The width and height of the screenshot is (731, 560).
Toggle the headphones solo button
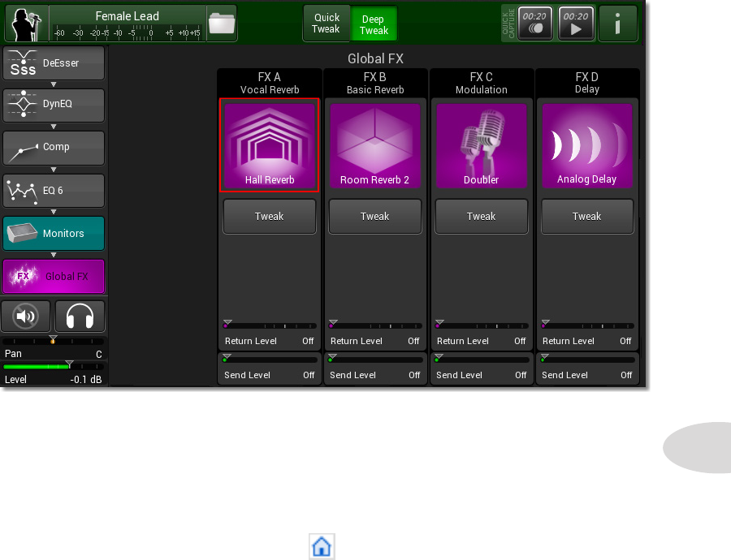[x=80, y=317]
